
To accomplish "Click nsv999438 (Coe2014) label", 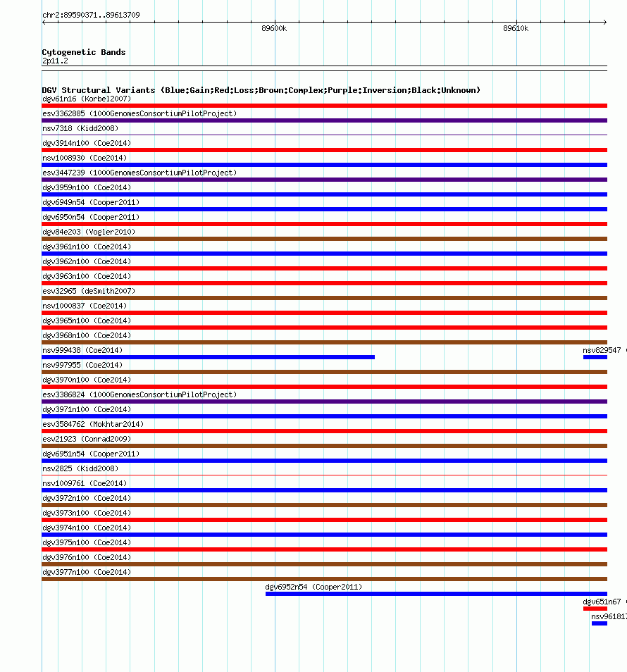I will coord(82,350).
